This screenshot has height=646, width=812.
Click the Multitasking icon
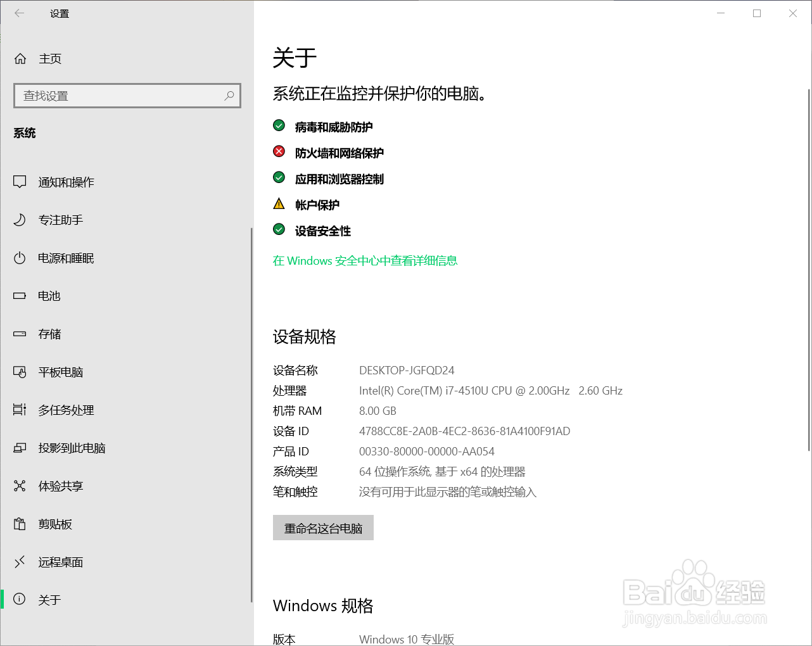20,410
